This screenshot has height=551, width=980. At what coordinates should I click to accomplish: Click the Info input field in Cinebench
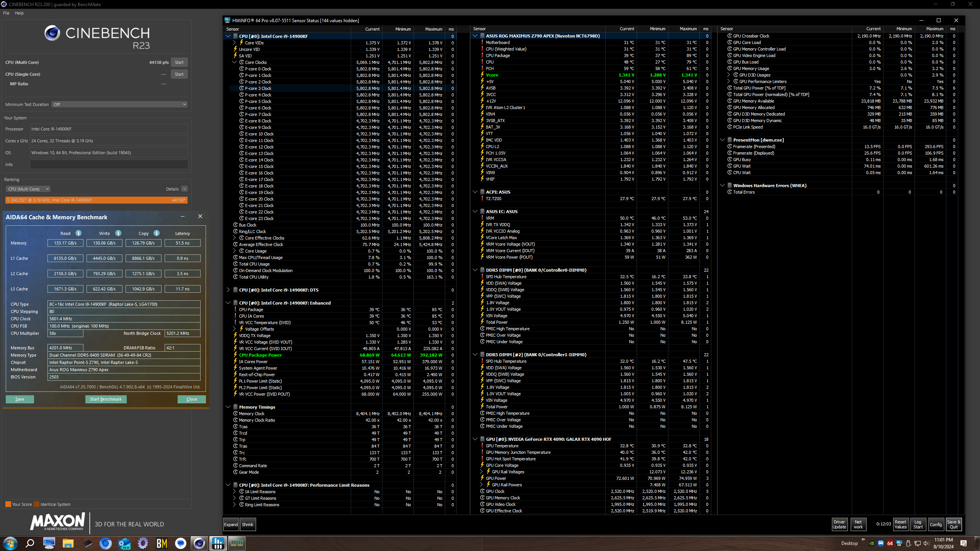coord(109,165)
